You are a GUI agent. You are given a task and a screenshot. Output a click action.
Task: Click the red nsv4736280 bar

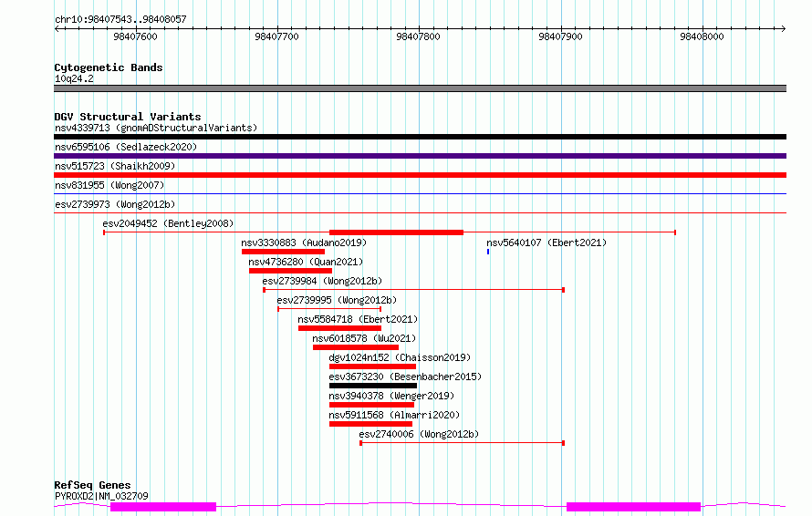pyautogui.click(x=290, y=271)
